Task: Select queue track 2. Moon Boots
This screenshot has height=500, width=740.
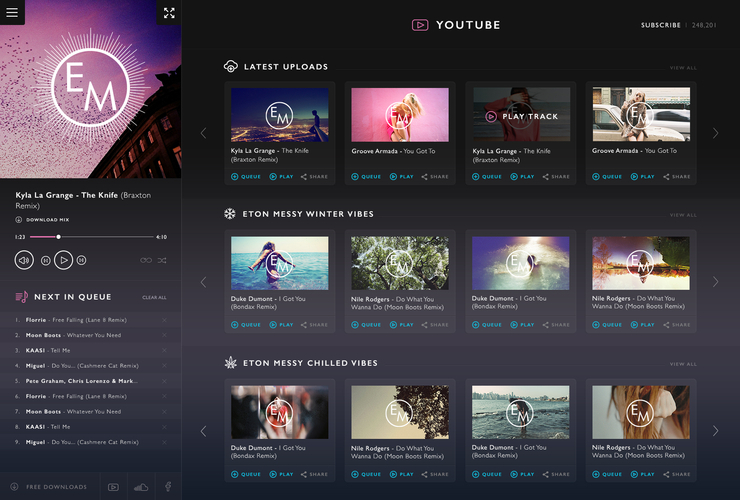Action: pyautogui.click(x=91, y=335)
